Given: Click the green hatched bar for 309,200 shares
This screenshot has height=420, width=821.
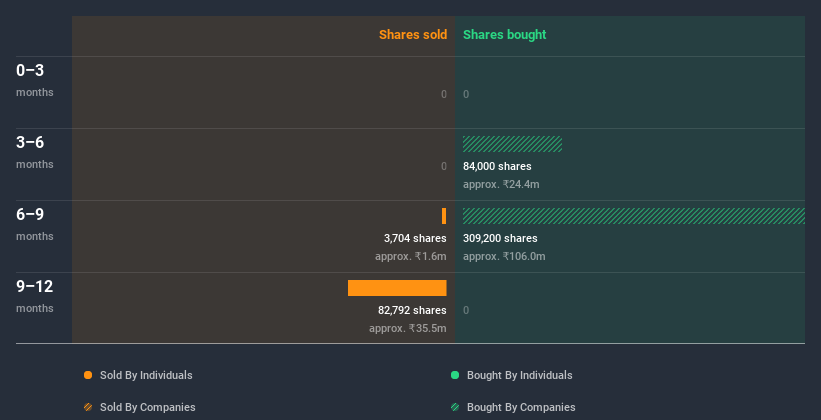Looking at the screenshot, I should (x=634, y=216).
